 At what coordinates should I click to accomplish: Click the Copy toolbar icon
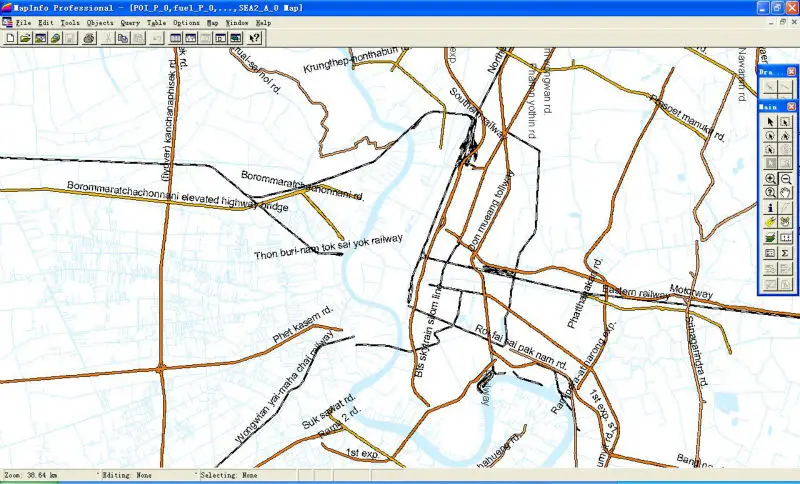point(123,38)
